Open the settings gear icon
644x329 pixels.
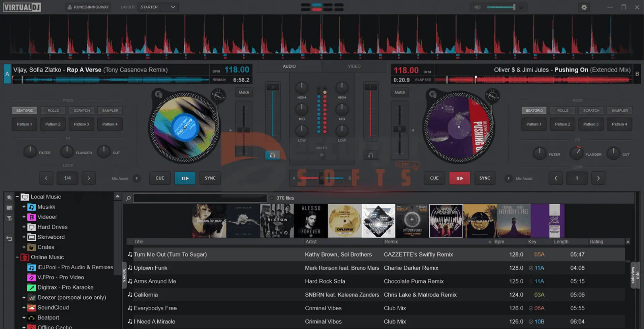[x=584, y=7]
